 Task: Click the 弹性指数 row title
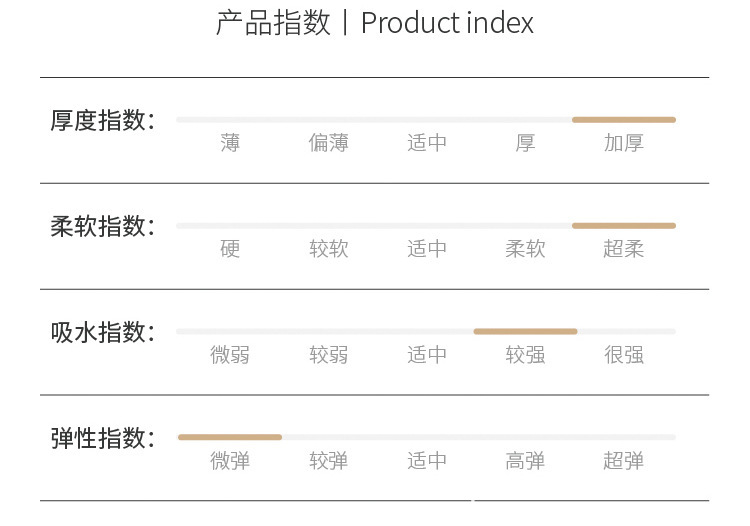point(103,438)
